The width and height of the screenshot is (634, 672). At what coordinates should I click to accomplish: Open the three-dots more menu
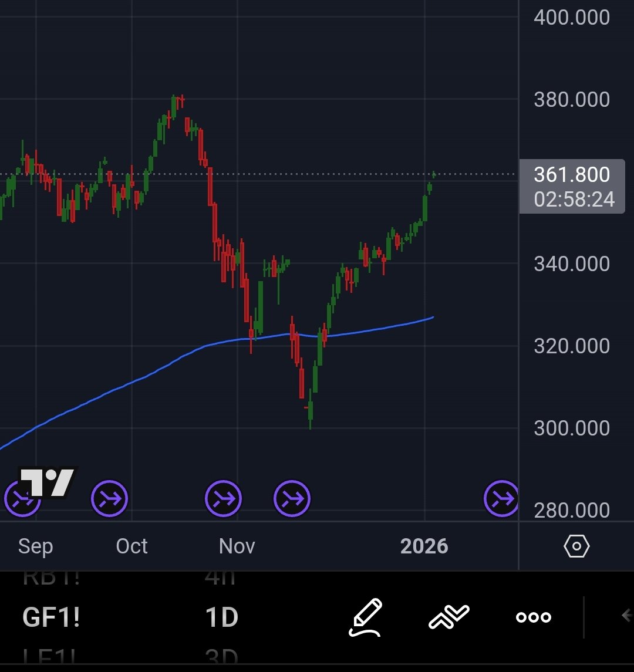point(533,617)
